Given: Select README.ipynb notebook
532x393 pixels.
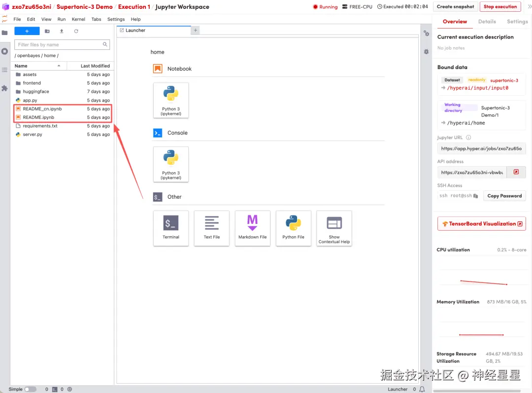Looking at the screenshot, I should click(x=63, y=117).
